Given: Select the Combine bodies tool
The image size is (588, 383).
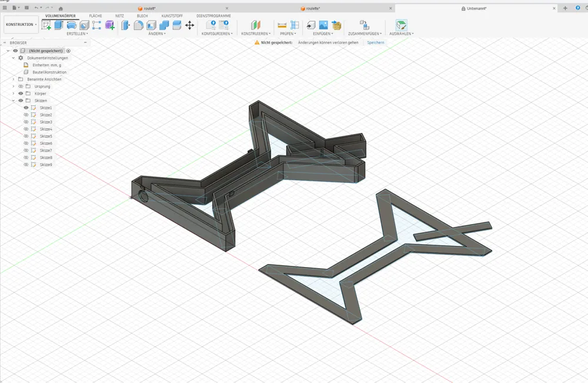Looking at the screenshot, I should [x=164, y=25].
